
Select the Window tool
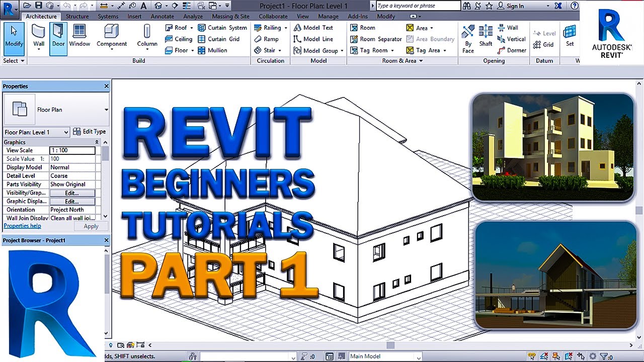point(79,35)
